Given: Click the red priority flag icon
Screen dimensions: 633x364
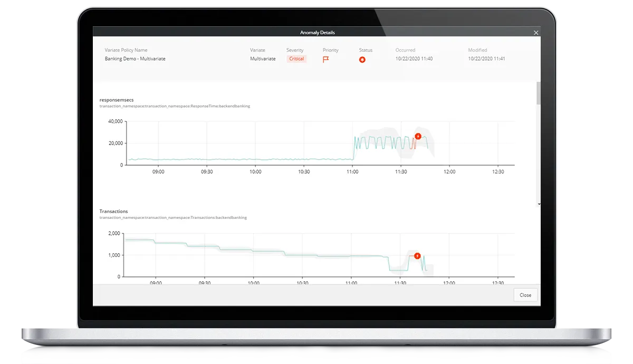Looking at the screenshot, I should click(x=326, y=60).
